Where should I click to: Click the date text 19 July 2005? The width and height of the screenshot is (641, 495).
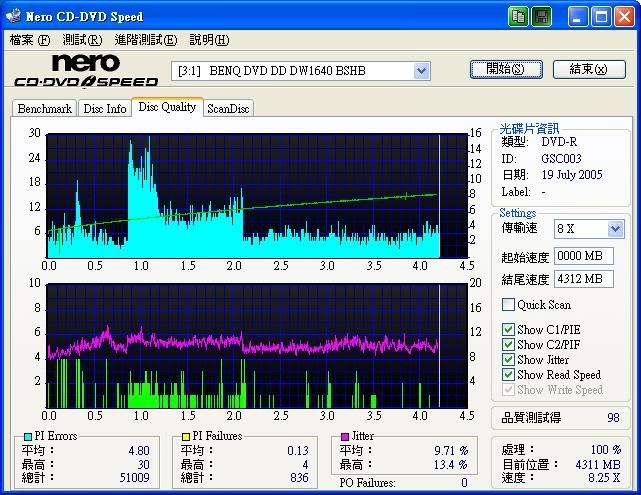click(572, 175)
